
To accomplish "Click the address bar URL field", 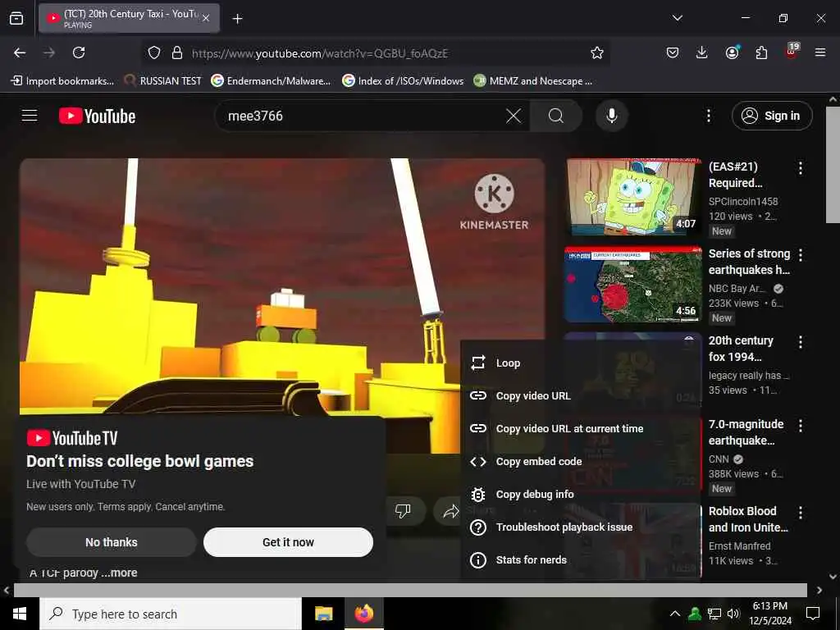I will tap(375, 53).
